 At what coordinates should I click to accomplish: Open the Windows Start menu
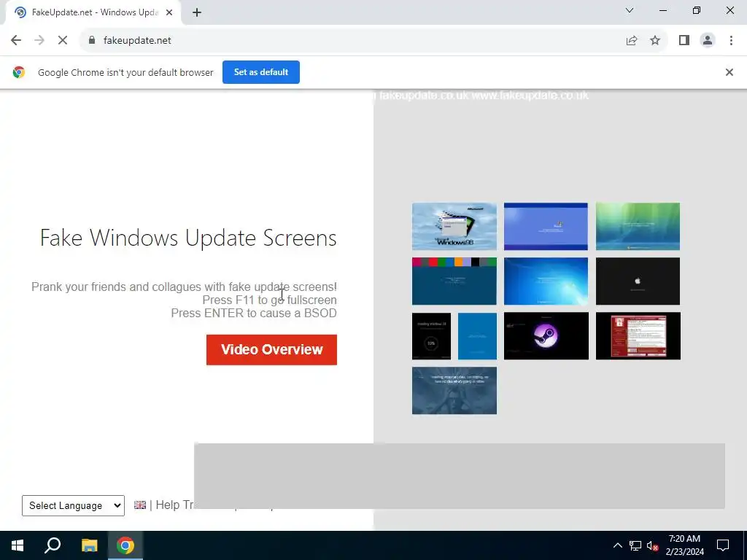(18, 545)
